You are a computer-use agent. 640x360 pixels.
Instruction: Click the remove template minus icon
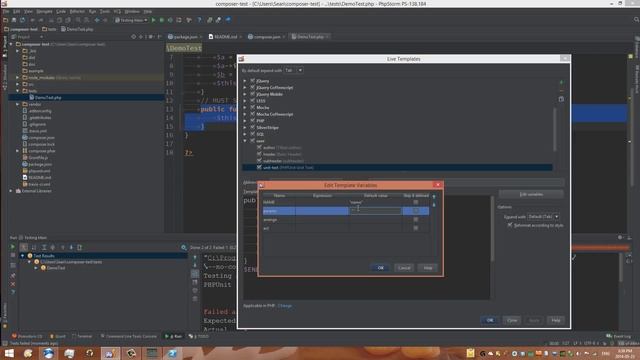[x=561, y=91]
